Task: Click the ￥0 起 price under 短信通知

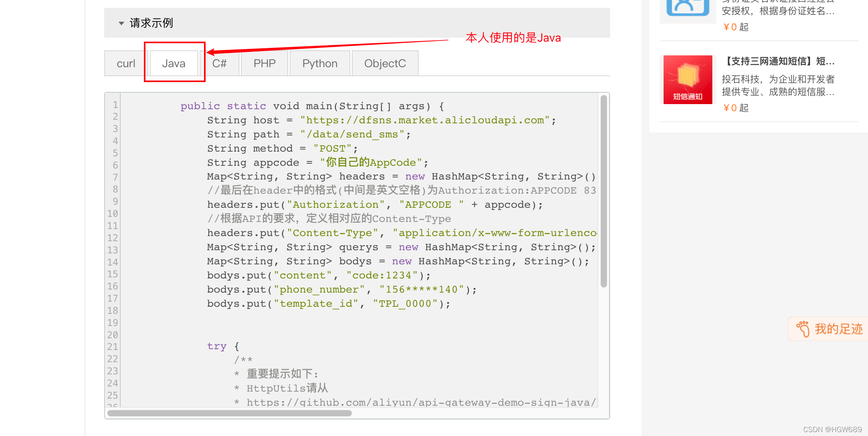Action: pos(736,108)
